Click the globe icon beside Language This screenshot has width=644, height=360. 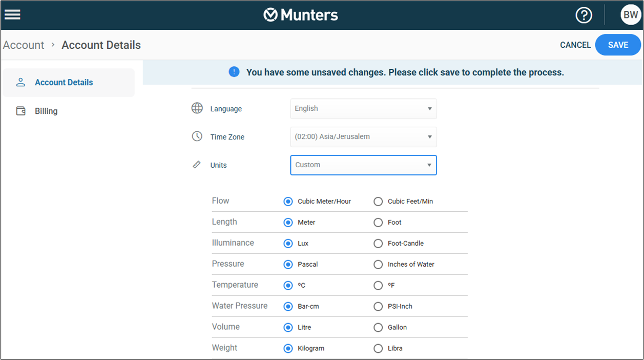(x=197, y=108)
